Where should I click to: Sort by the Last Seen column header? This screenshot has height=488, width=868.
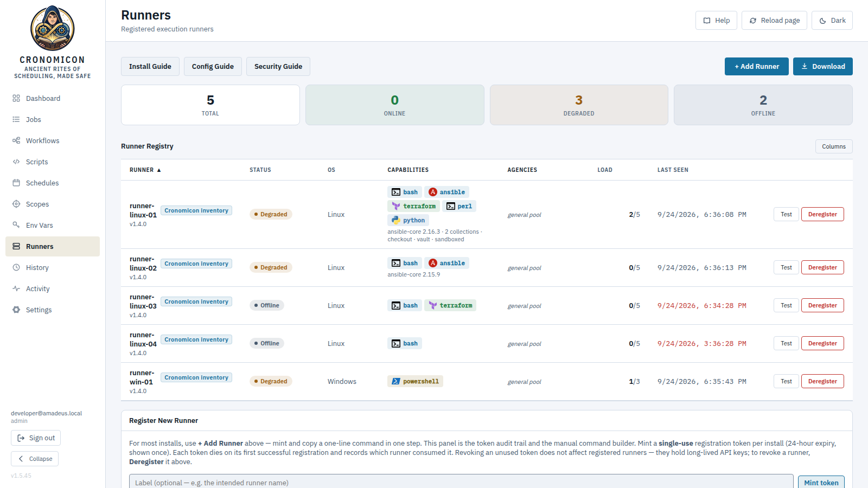point(673,170)
